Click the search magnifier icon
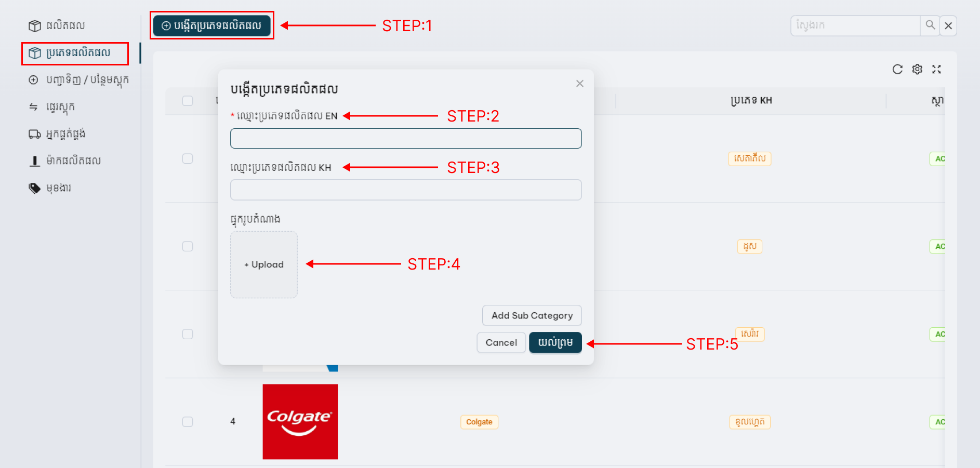This screenshot has height=468, width=980. [x=930, y=25]
